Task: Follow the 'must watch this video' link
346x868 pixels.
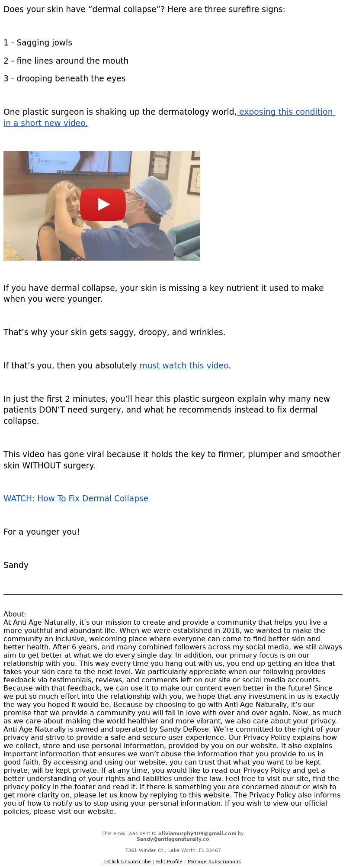Action: (184, 365)
